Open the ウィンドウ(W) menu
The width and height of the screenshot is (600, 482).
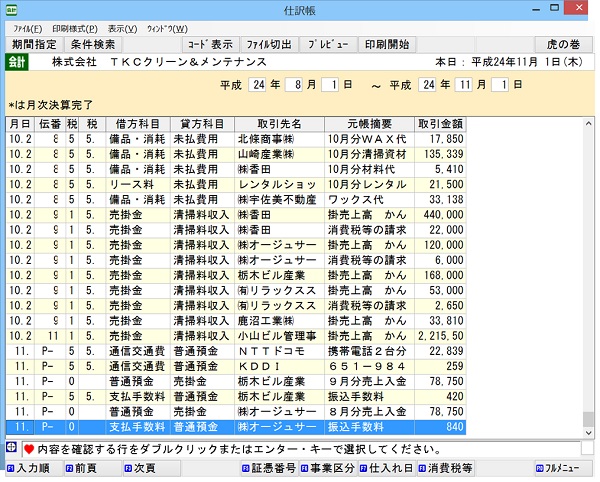(167, 29)
